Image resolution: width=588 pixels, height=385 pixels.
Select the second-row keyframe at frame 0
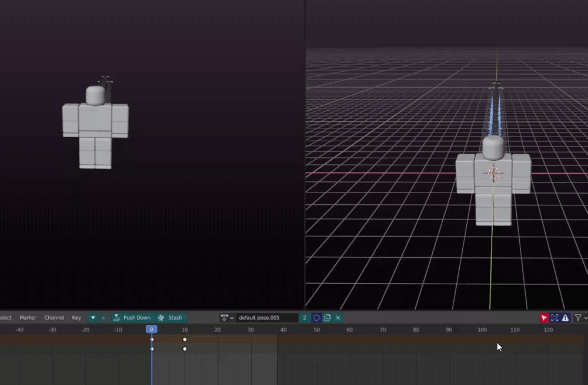[x=152, y=349]
